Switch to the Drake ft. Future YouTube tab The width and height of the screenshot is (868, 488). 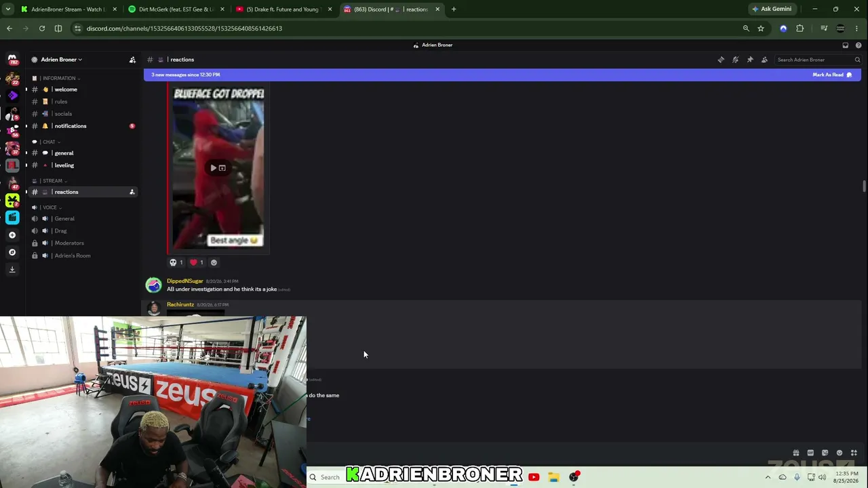tap(283, 9)
